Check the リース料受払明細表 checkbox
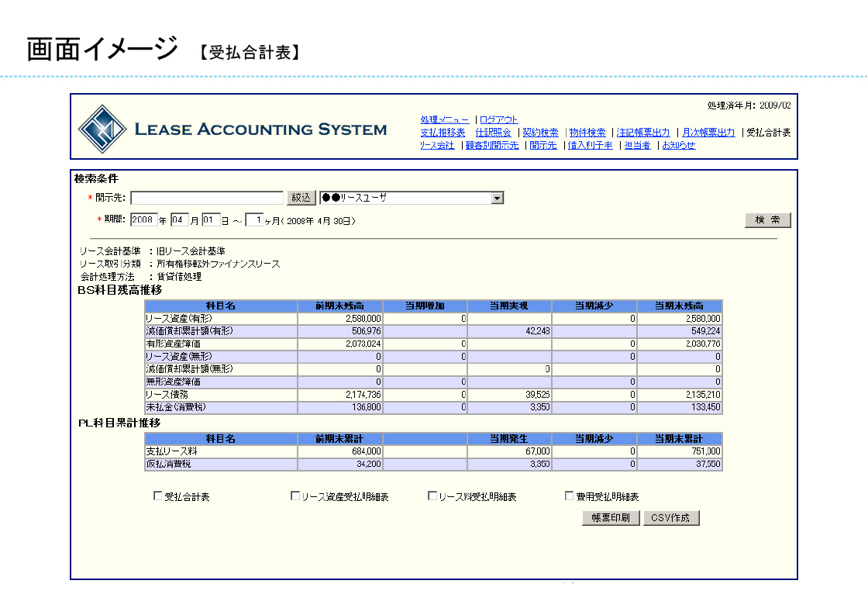 tap(432, 496)
